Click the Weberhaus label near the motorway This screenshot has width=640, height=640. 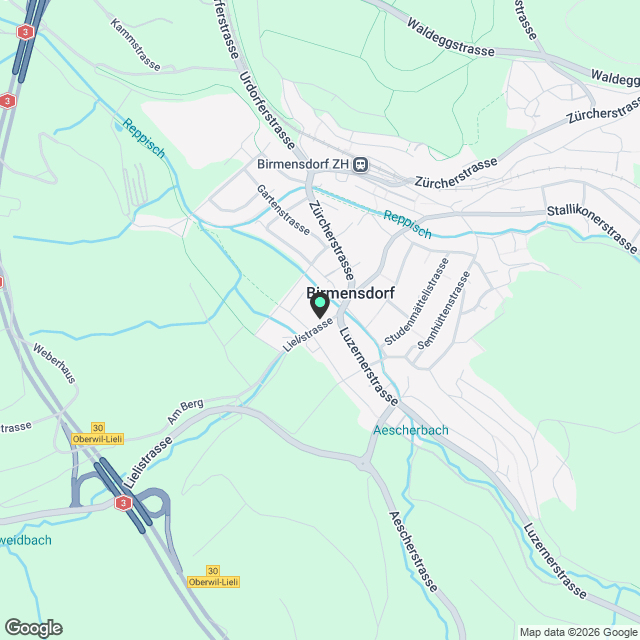[x=54, y=364]
